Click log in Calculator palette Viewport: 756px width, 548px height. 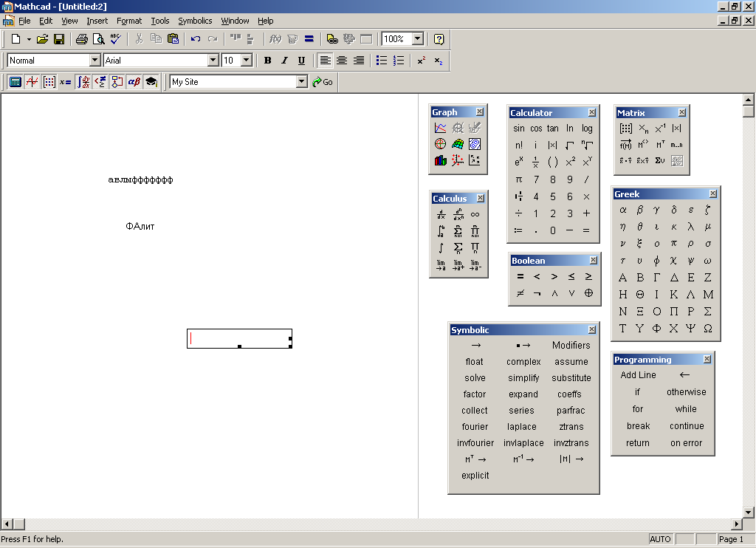(587, 129)
